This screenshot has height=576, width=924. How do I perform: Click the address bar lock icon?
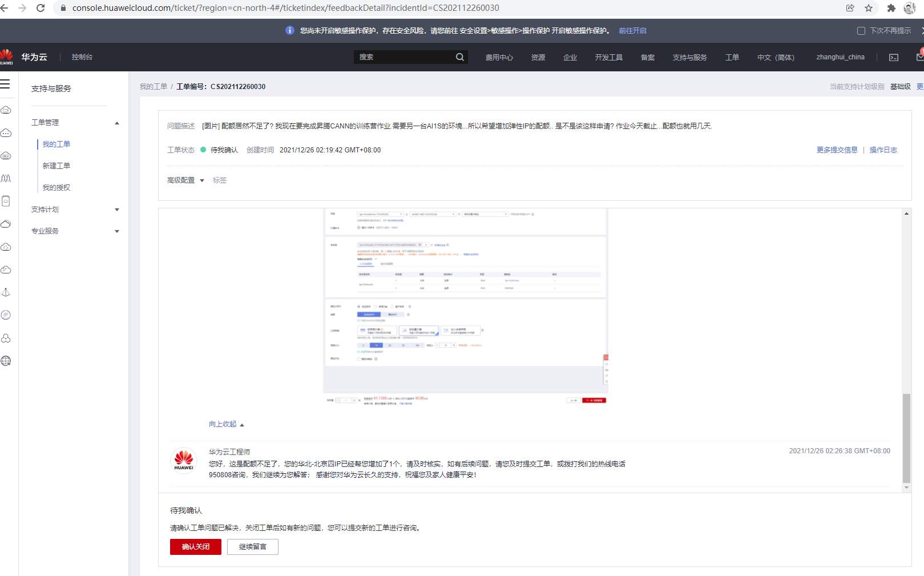(63, 8)
